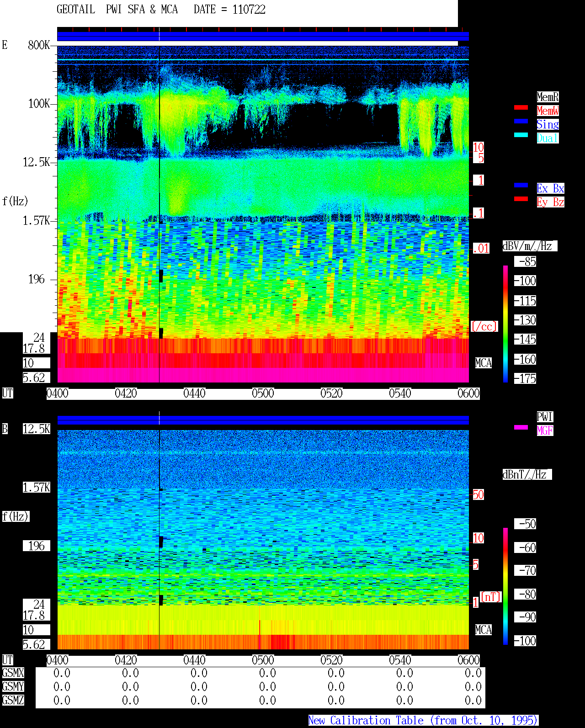Select the Sing legend label
The image size is (585, 728).
point(548,124)
